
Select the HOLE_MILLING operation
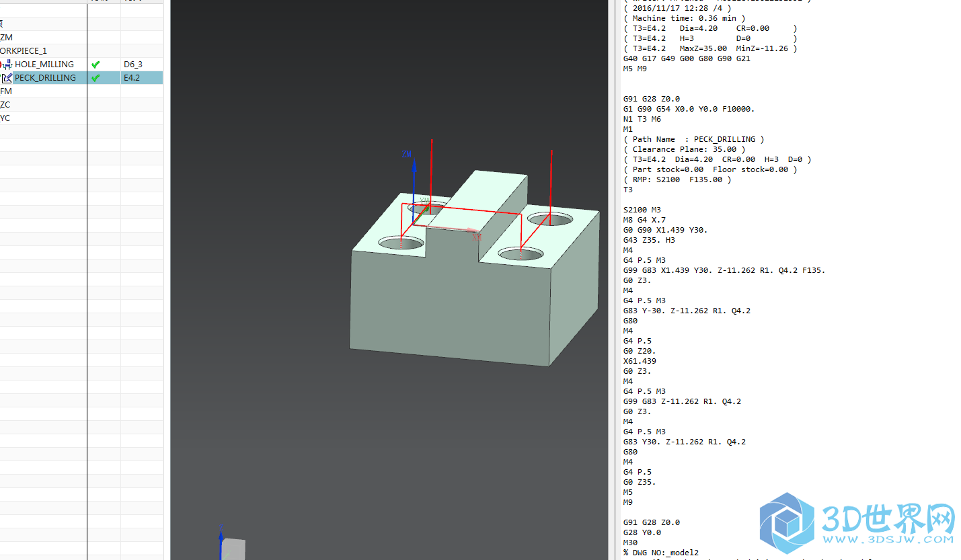tap(44, 65)
